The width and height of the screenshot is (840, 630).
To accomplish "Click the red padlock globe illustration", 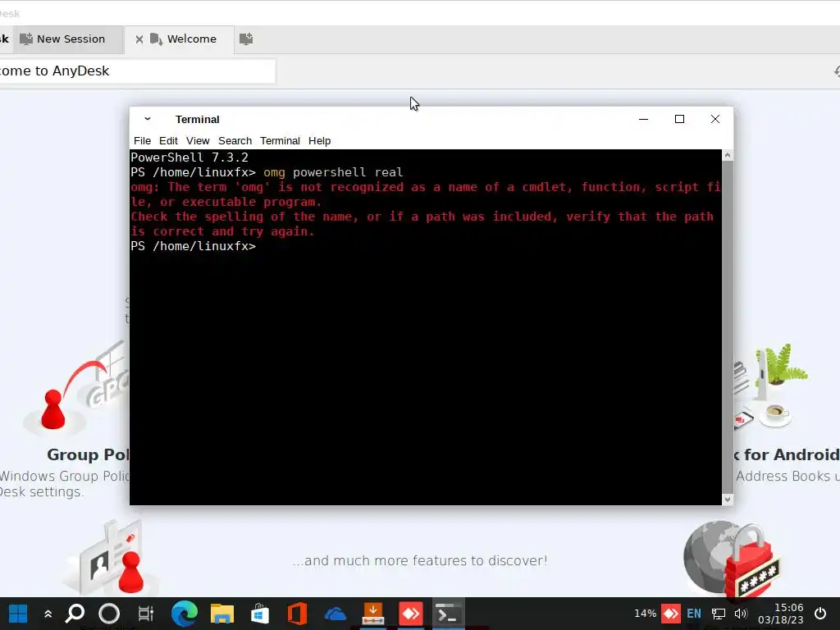I will coord(732,559).
